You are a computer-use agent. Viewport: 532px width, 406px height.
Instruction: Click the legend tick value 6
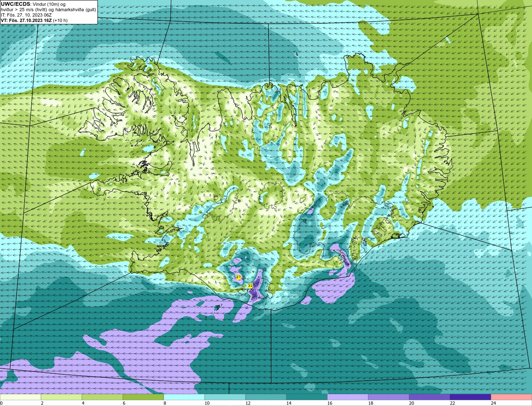(123, 403)
